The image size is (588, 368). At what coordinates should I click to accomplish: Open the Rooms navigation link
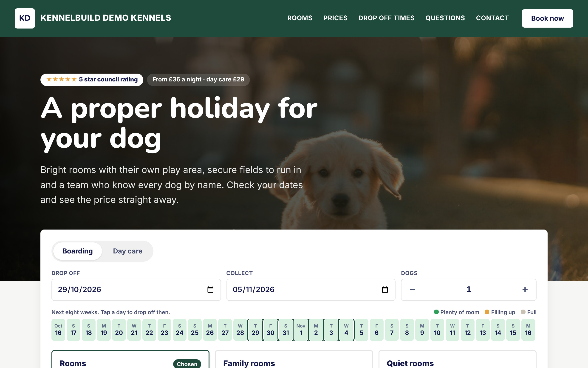point(300,18)
